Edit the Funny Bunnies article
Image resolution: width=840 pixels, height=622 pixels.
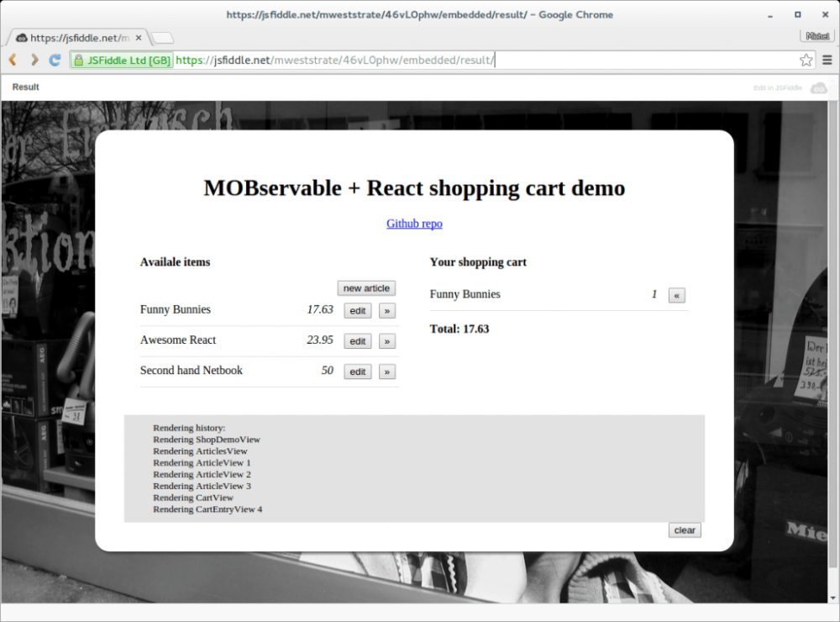pyautogui.click(x=357, y=310)
